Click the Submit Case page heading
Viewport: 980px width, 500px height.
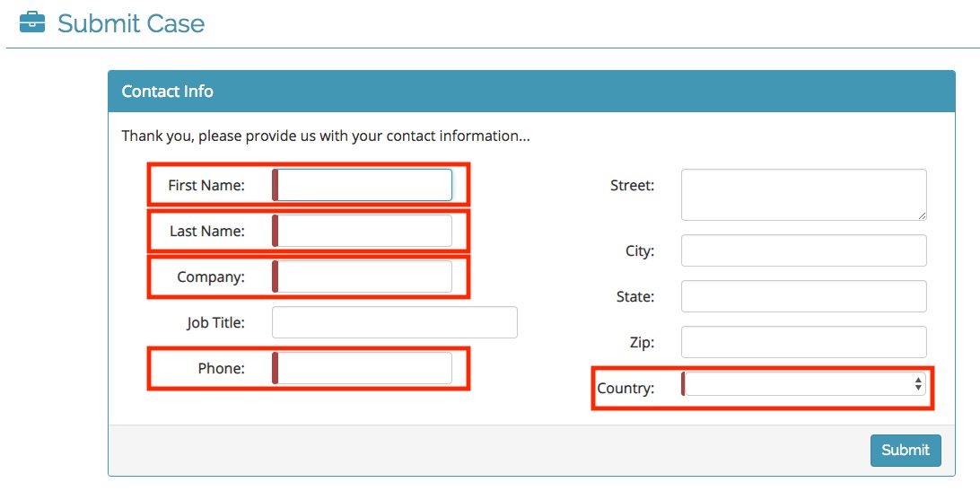coord(131,23)
